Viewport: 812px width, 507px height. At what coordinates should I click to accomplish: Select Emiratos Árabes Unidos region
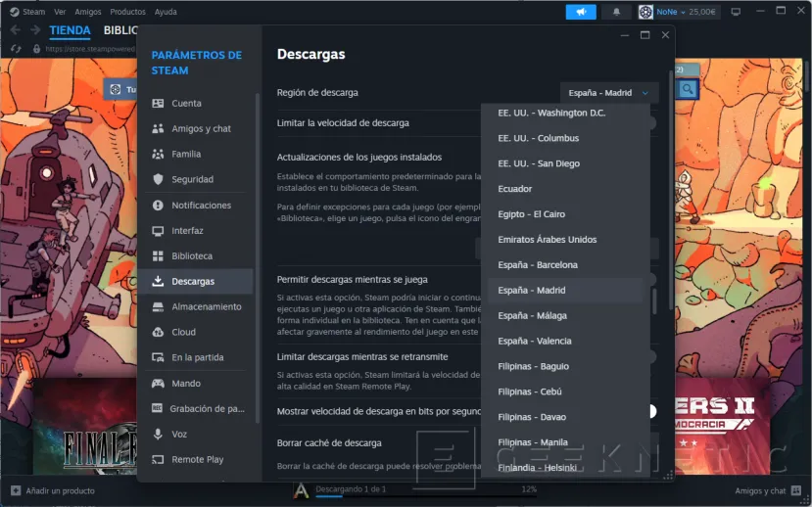coord(565,240)
